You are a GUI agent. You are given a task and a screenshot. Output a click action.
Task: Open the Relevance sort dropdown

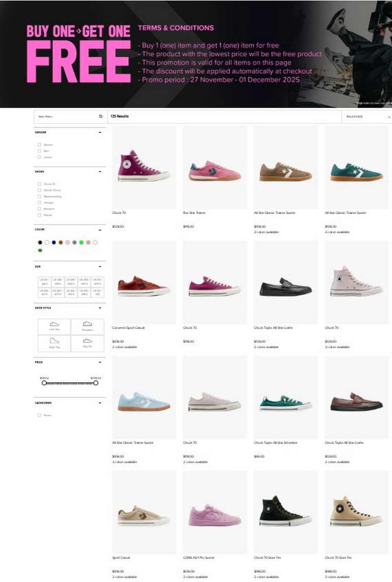(x=367, y=117)
